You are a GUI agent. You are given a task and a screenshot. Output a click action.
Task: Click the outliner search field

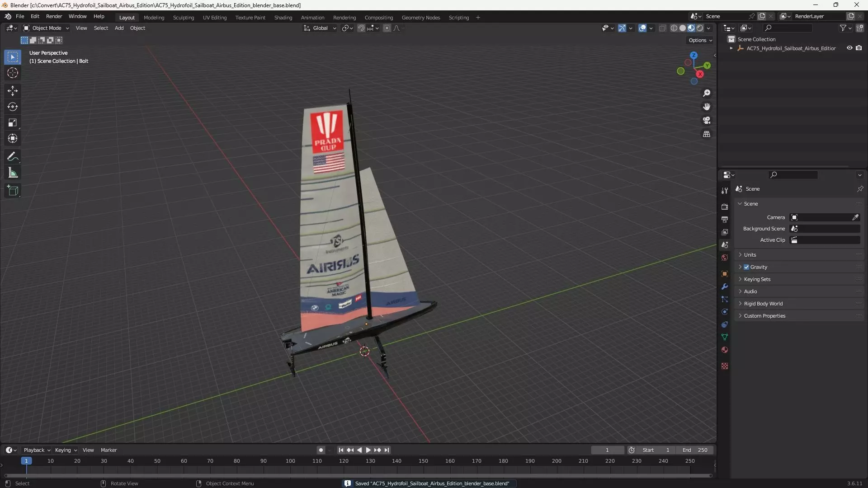[x=788, y=28]
